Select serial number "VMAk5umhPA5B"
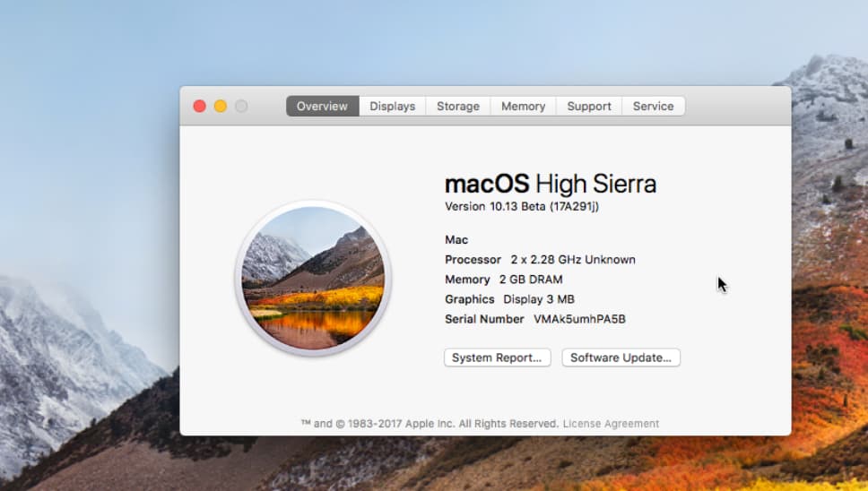 579,319
